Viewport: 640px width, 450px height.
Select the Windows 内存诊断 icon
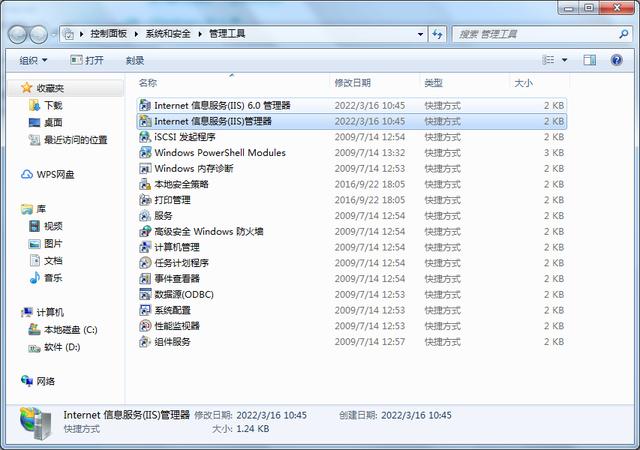tap(145, 168)
